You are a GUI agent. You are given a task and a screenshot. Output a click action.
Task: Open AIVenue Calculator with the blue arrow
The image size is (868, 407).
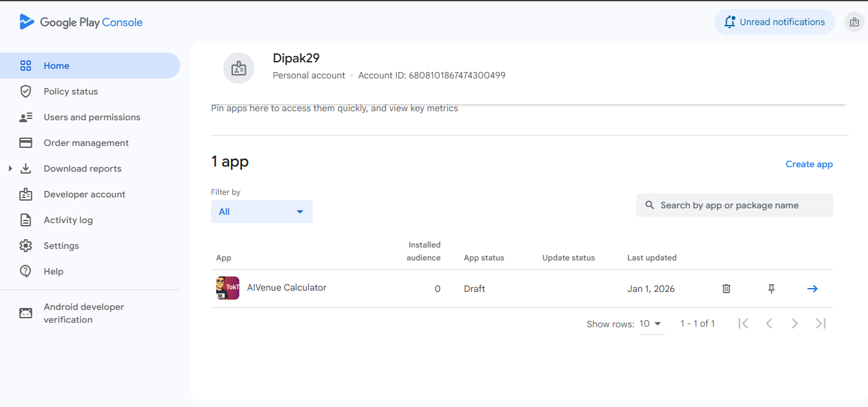point(812,289)
